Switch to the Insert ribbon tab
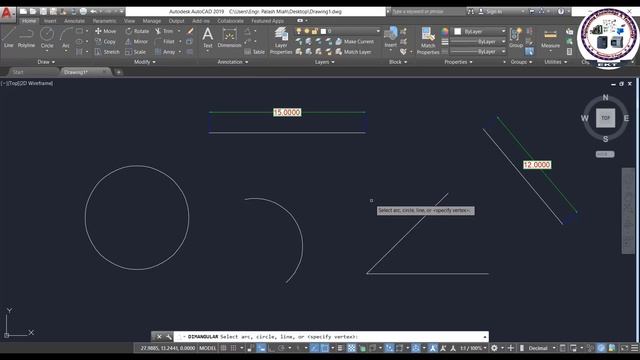The image size is (640, 360). coord(50,21)
